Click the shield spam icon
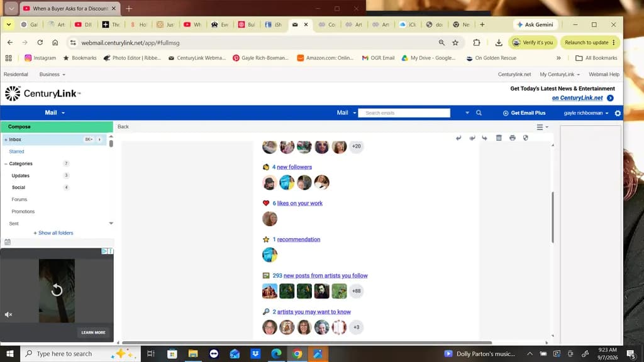 coord(526,138)
